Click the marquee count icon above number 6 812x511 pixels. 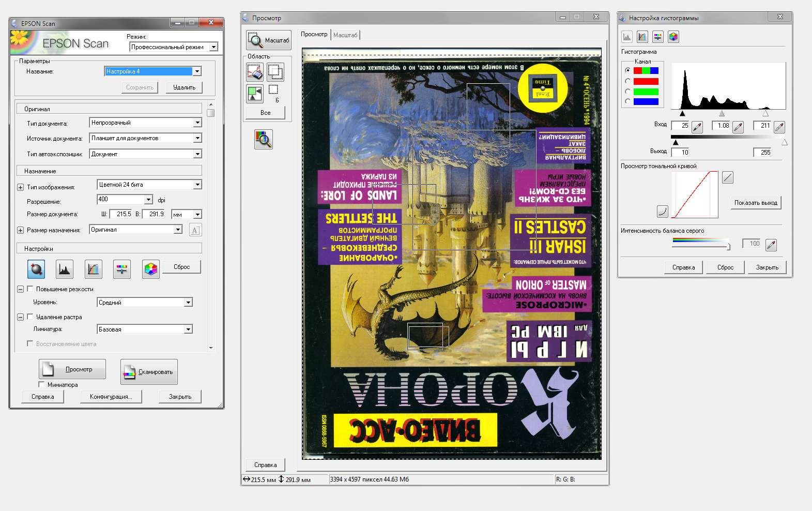click(273, 89)
